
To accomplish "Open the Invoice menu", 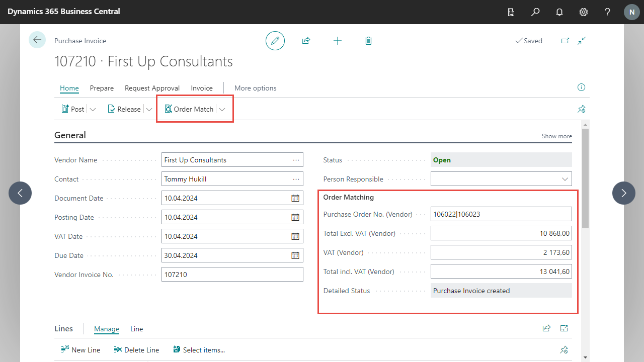I will [x=202, y=88].
